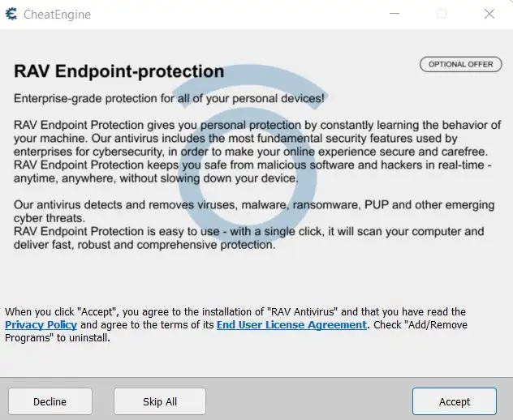Close the CheatEngine installer window
The width and height of the screenshot is (513, 420).
(489, 14)
